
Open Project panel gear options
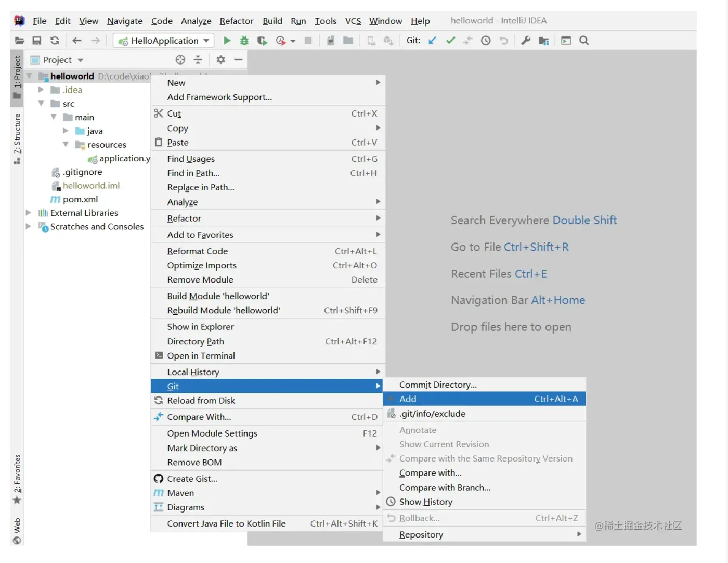tap(220, 60)
